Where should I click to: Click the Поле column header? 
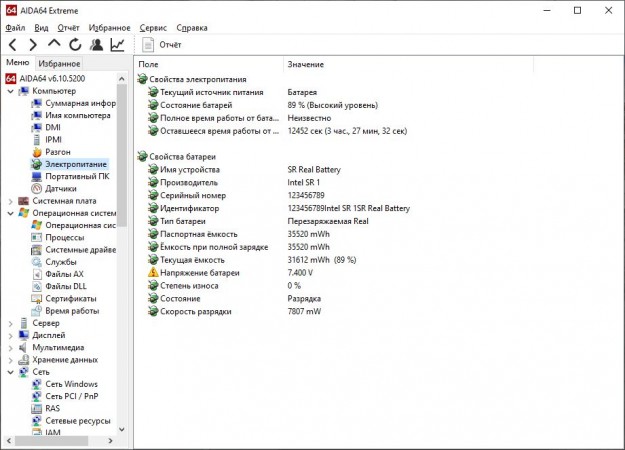tap(148, 64)
